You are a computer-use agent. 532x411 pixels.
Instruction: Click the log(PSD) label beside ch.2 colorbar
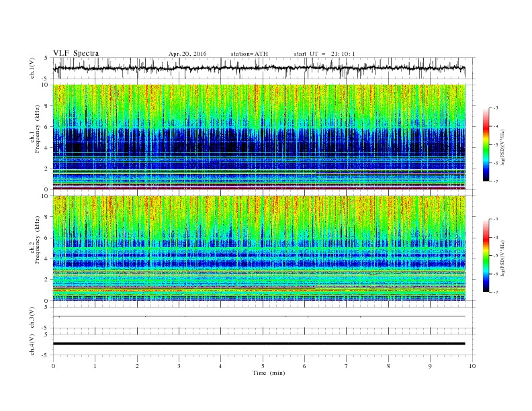(x=502, y=258)
